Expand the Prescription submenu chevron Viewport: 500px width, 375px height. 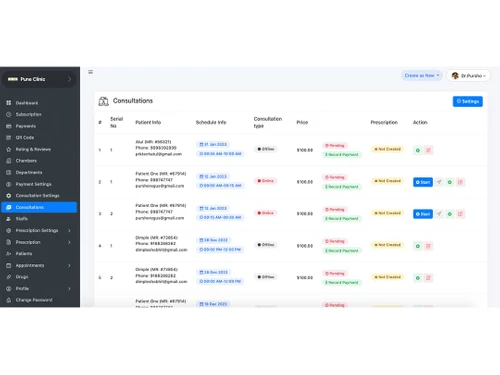69,242
